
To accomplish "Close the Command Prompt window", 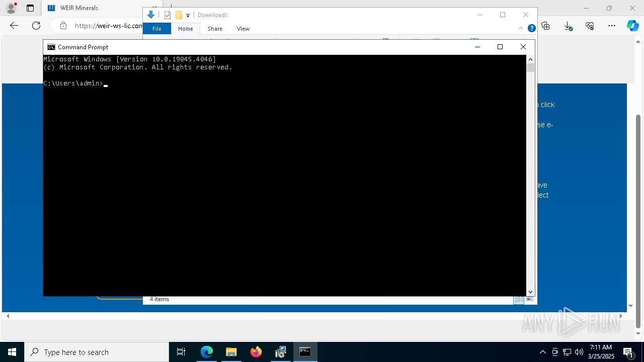I will 523,47.
